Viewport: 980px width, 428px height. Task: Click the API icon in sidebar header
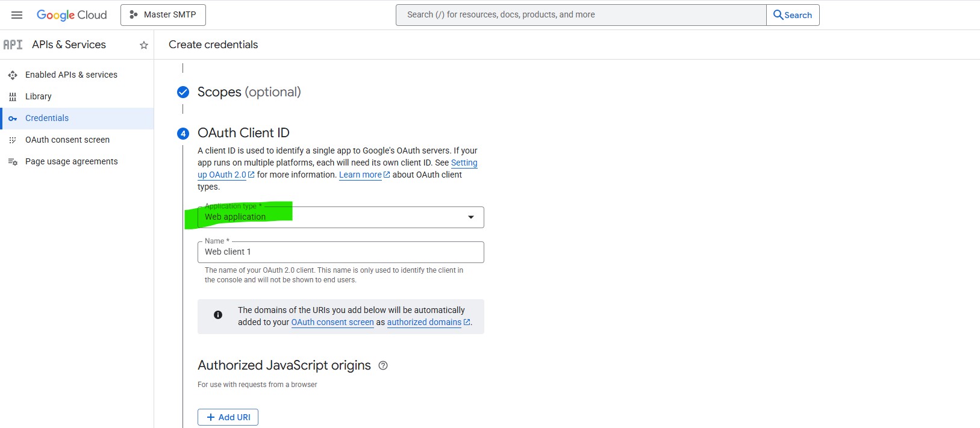click(13, 45)
